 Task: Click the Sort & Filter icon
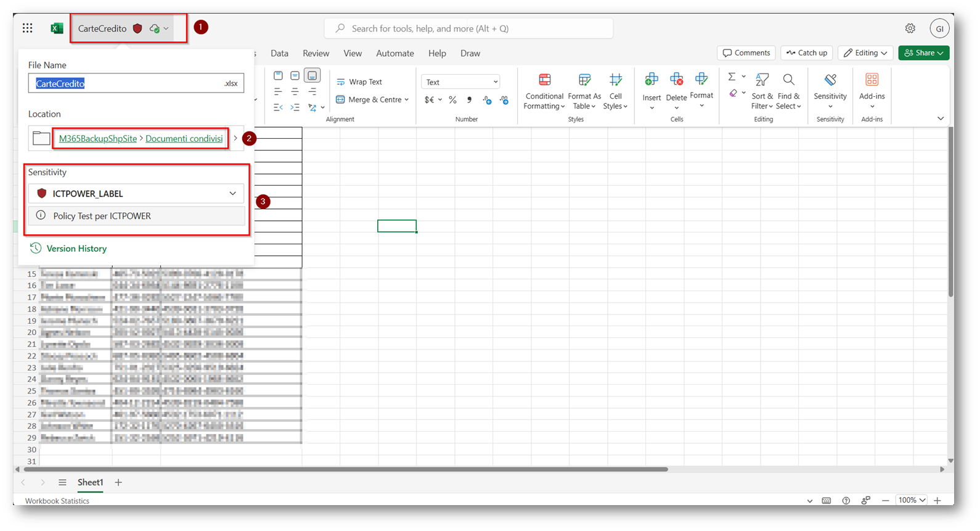click(762, 80)
